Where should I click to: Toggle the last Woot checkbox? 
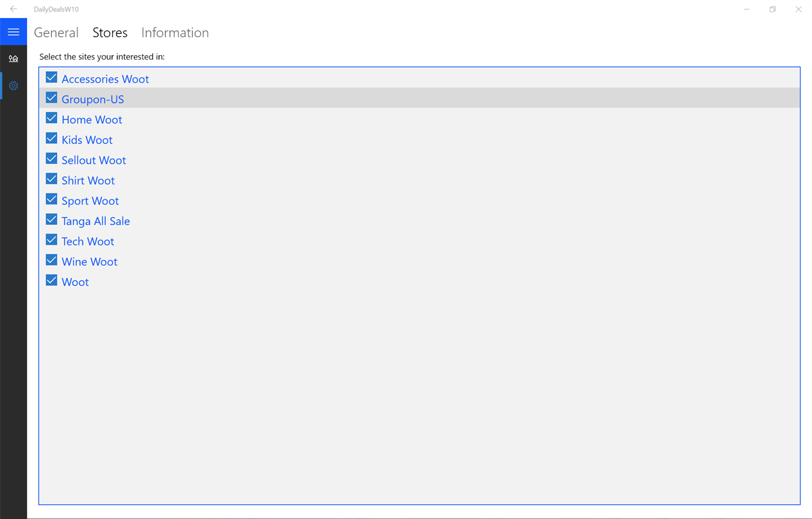(x=51, y=281)
